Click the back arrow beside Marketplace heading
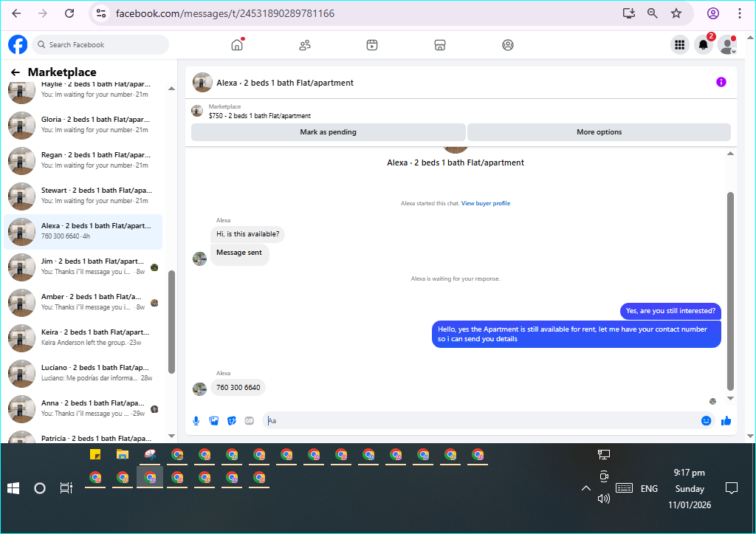This screenshot has width=756, height=534. tap(16, 72)
